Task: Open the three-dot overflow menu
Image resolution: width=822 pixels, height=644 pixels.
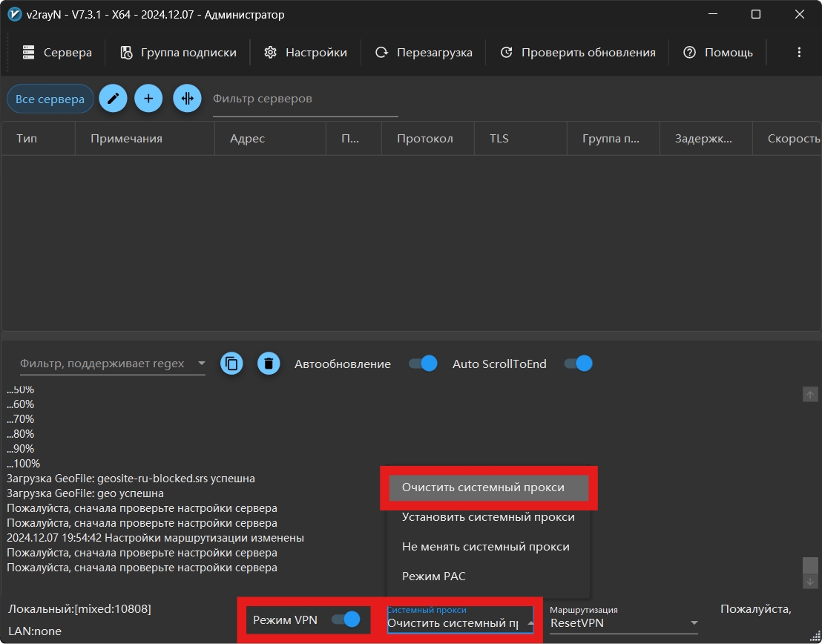Action: (799, 53)
